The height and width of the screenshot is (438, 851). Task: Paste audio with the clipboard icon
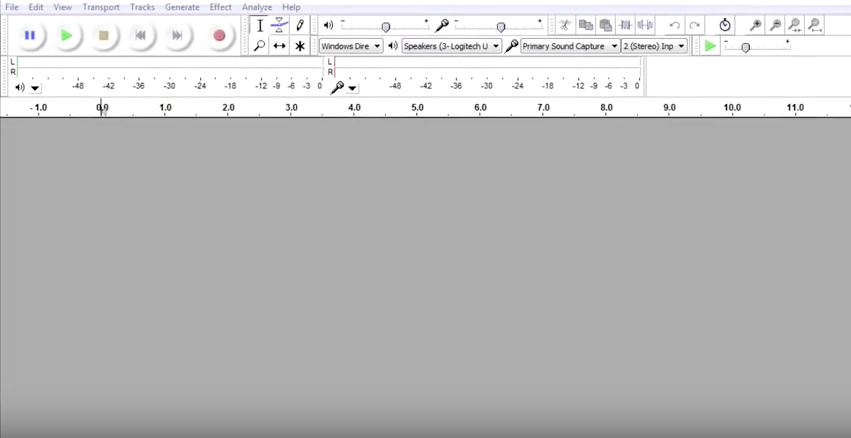click(606, 25)
